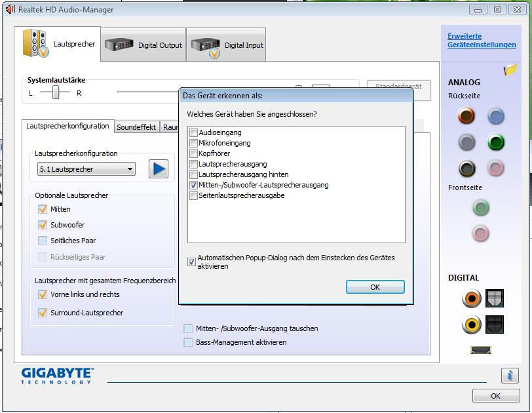The height and width of the screenshot is (413, 532).
Task: Play the speaker configuration test
Action: [159, 168]
